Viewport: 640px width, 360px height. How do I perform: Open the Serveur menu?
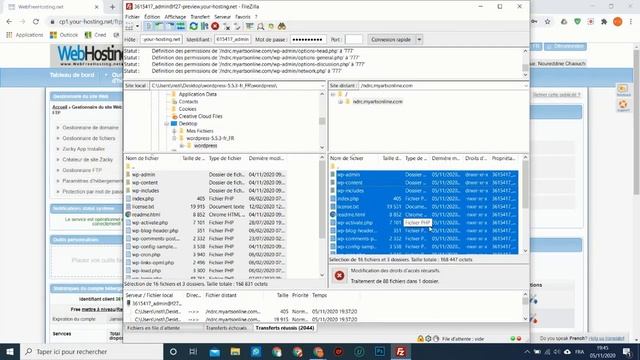click(222, 17)
